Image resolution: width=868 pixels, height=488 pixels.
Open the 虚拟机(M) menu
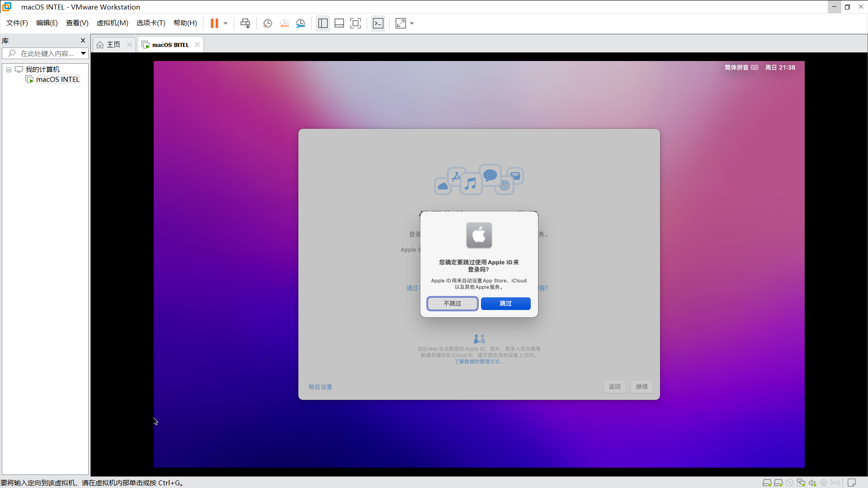pos(112,23)
